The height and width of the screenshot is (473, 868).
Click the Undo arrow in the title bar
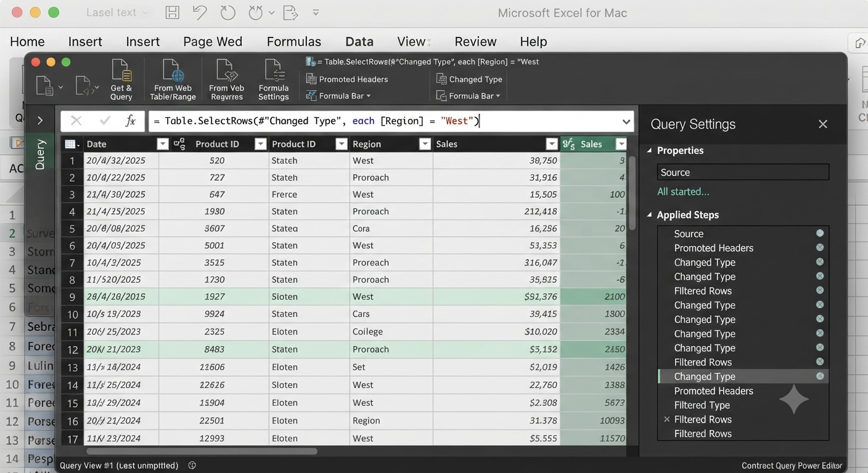point(199,12)
